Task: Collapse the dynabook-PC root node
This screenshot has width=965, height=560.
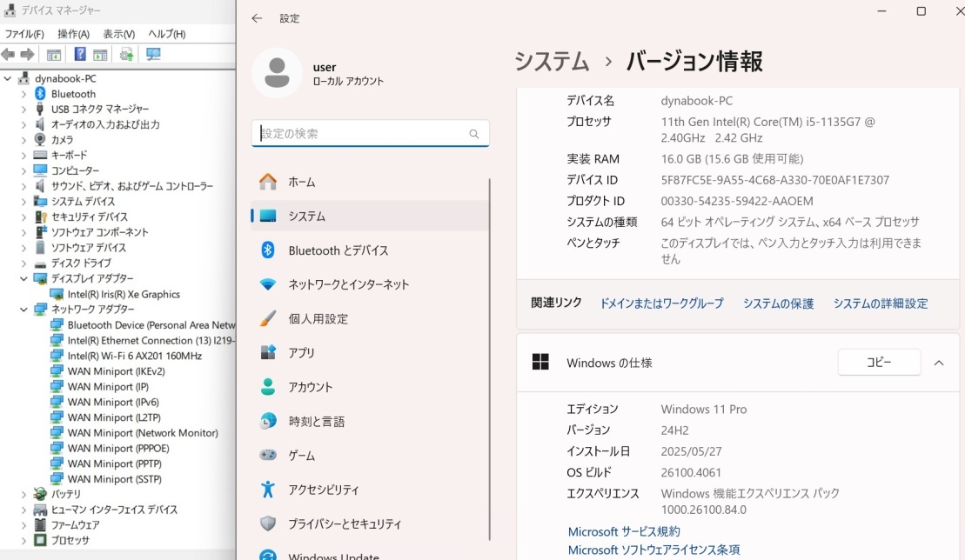Action: 7,78
